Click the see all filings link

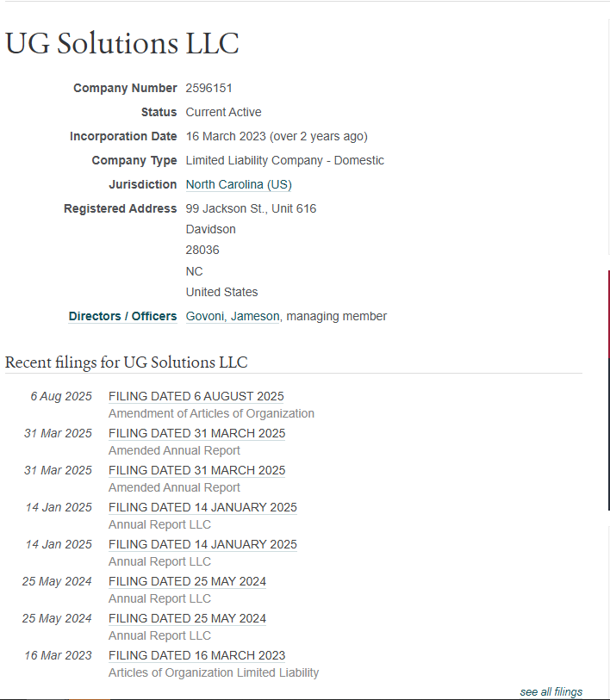click(x=551, y=692)
